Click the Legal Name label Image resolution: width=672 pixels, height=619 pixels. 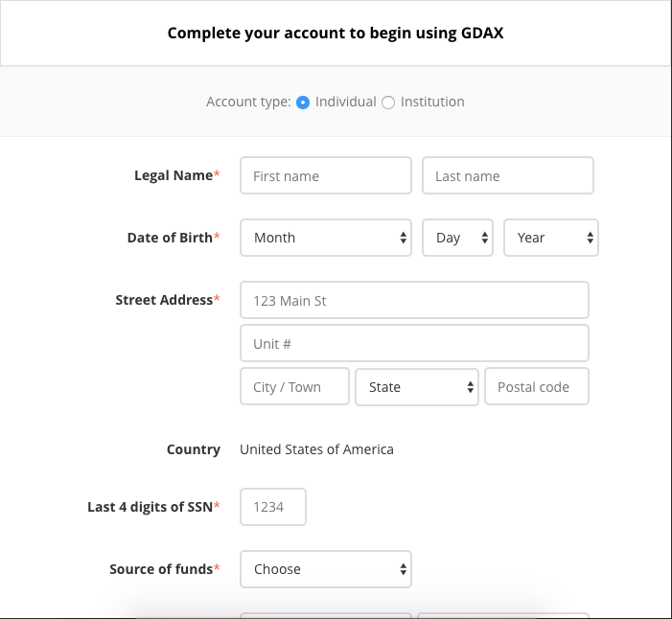point(173,175)
